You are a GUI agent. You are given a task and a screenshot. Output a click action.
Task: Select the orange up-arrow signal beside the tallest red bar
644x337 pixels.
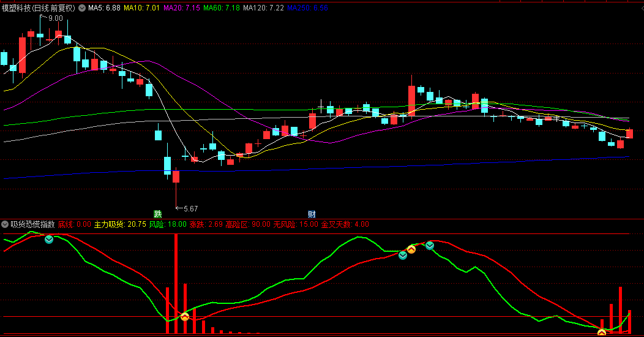click(x=185, y=316)
